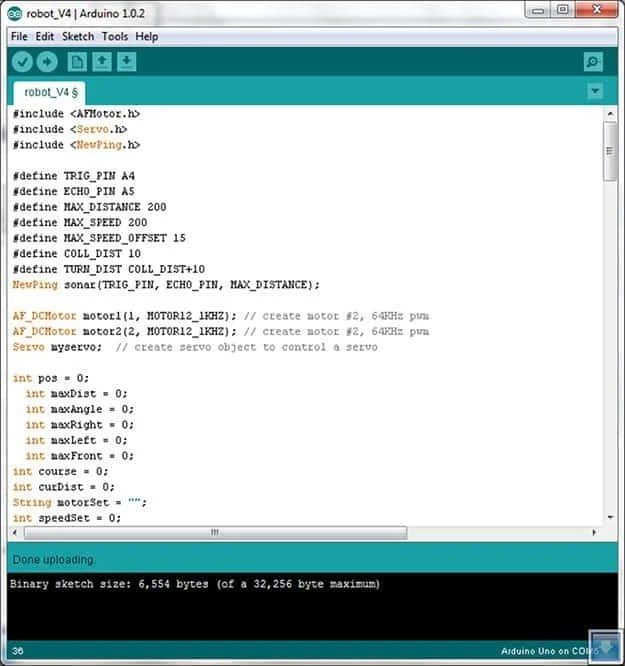Click the vertical scrollbar up arrow

611,113
